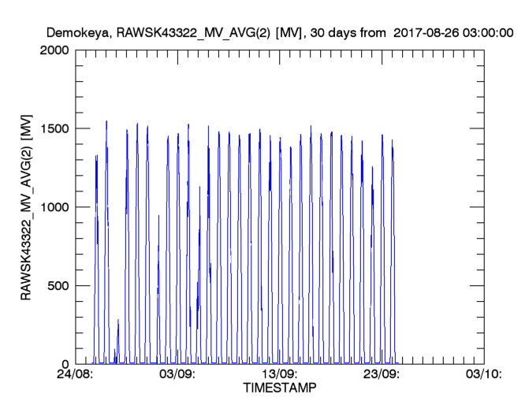This screenshot has width=525, height=420.
Task: Click the 03/10: x-axis tick label
Action: 482,375
